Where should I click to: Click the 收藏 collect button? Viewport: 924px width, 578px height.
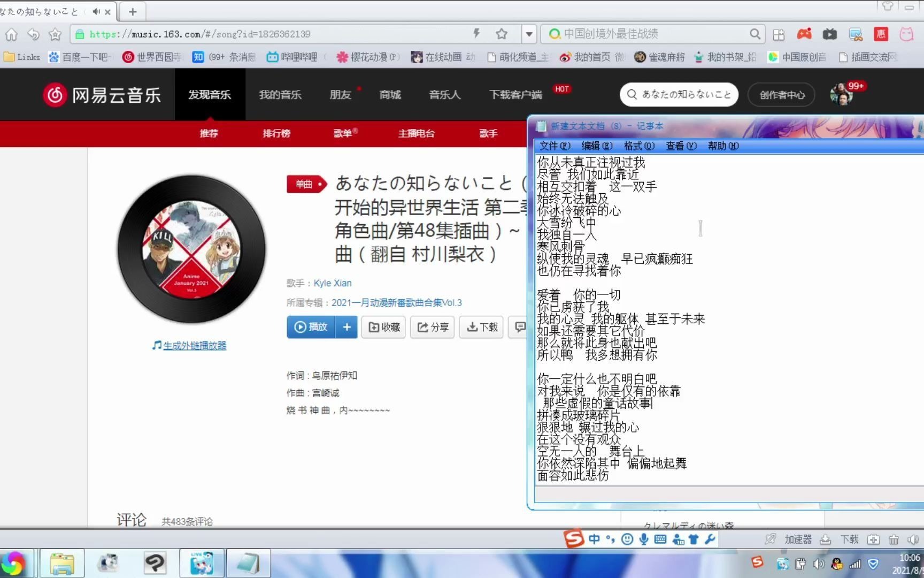click(x=384, y=327)
